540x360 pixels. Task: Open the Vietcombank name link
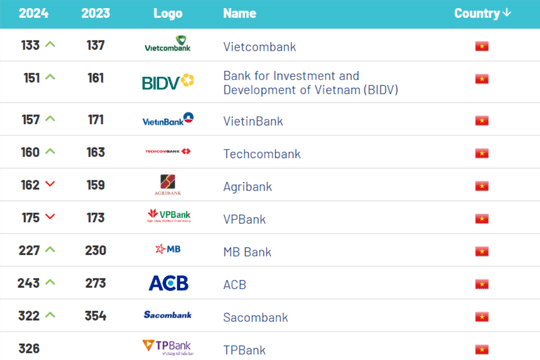(x=259, y=47)
